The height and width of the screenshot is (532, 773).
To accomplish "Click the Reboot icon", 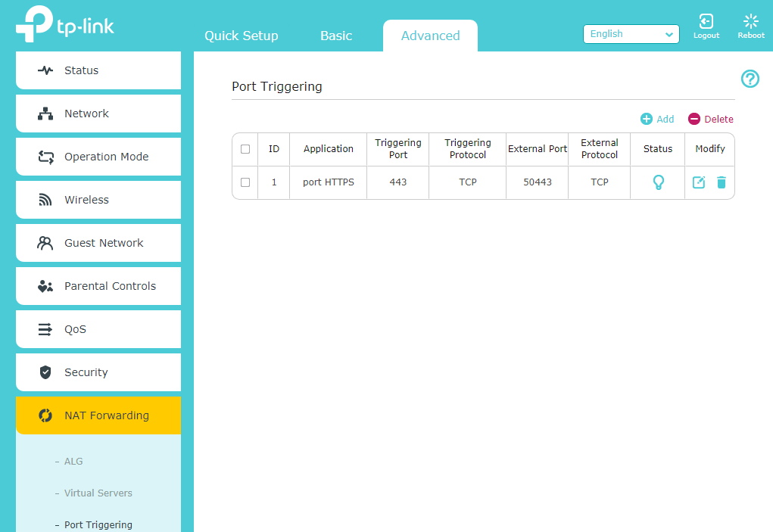I will (x=751, y=22).
